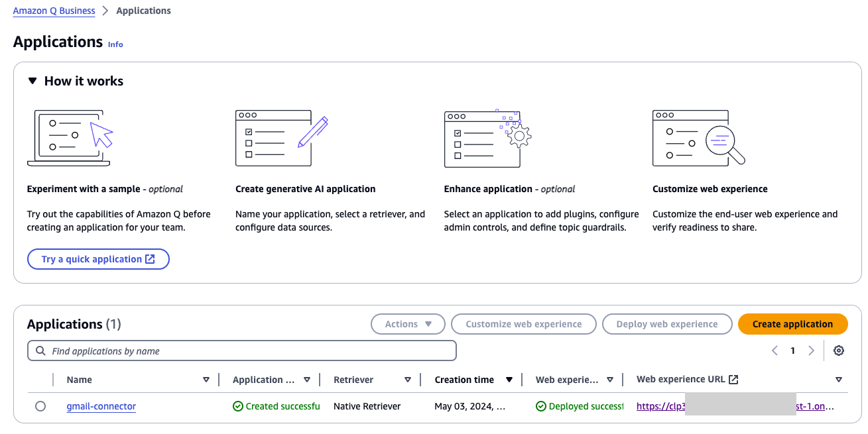Click the Name column header
The width and height of the screenshot is (868, 434).
coord(80,380)
